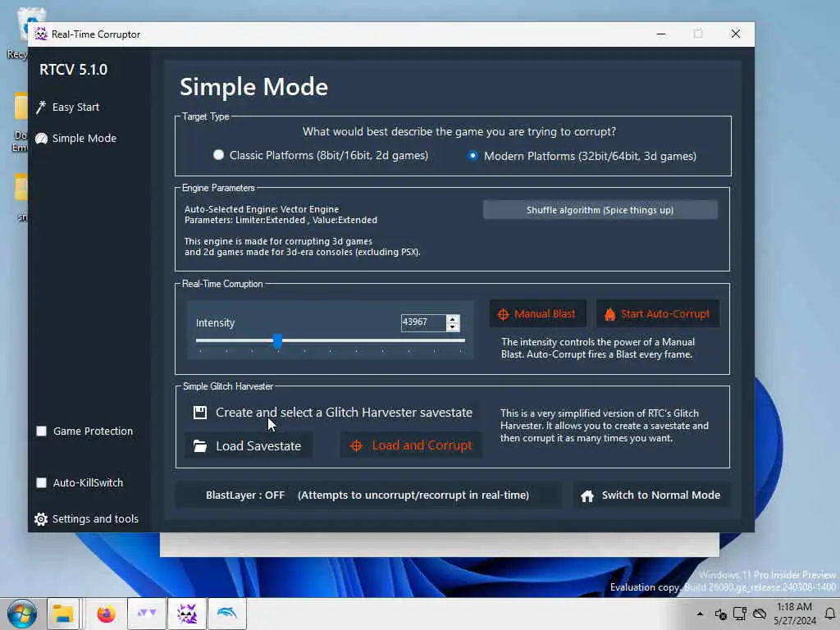Open the Dolphin emulator taskbar icon
This screenshot has height=630, width=840.
227,614
